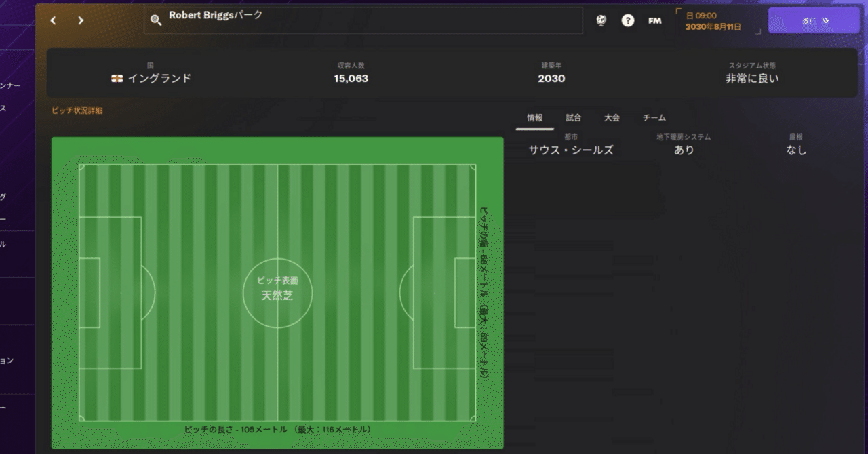868x454 pixels.
Task: Navigate back with the left arrow icon
Action: tap(53, 20)
